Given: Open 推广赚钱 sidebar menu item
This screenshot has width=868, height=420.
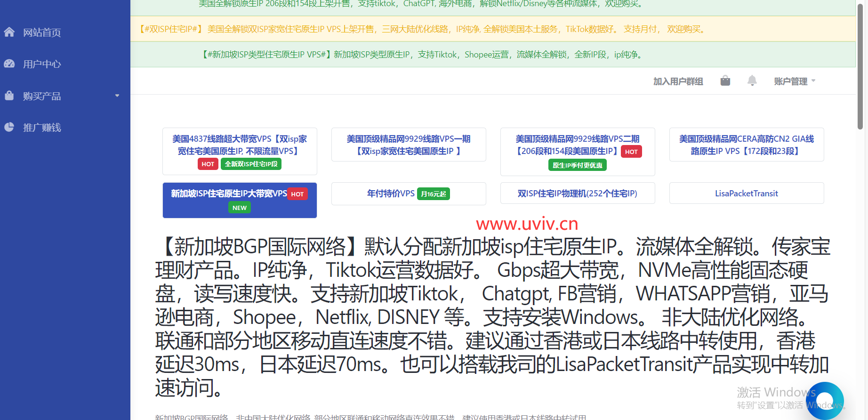Looking at the screenshot, I should (x=42, y=128).
